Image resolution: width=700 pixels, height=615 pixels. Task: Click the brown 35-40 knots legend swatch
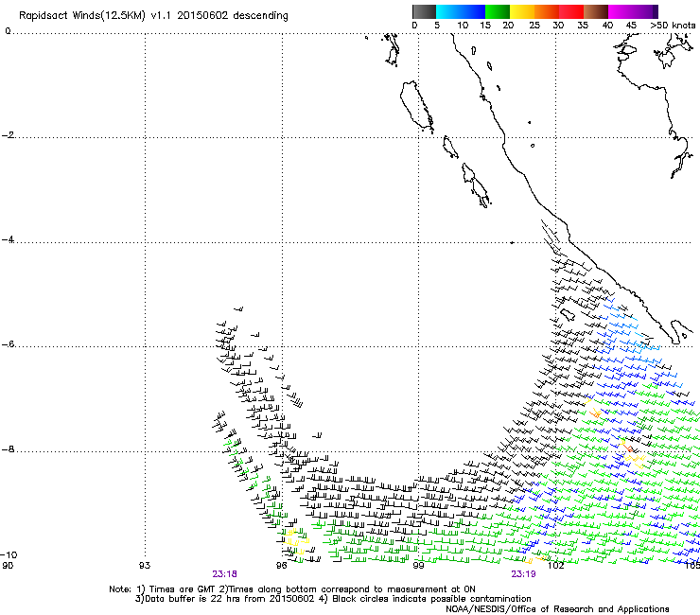596,11
